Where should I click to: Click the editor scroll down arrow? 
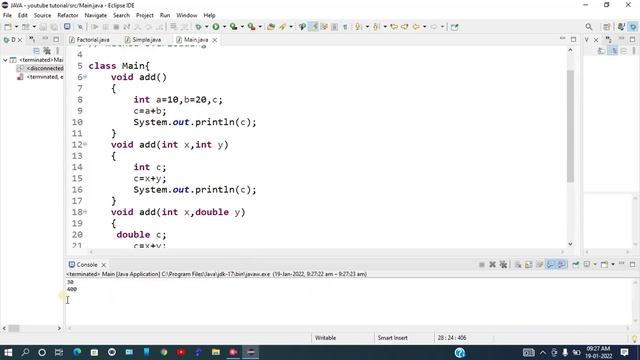570,244
